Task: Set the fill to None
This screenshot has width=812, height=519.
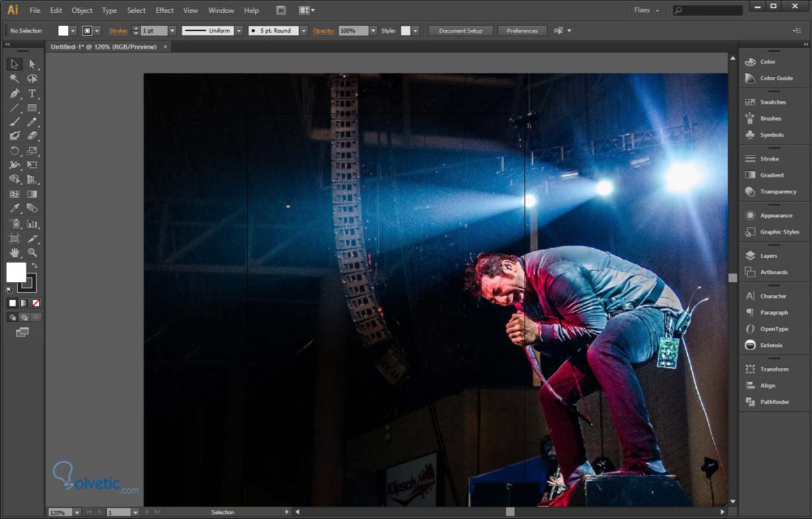Action: coord(36,302)
